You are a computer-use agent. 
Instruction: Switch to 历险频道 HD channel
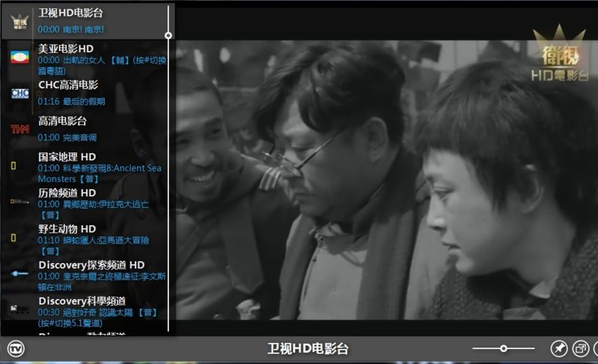click(x=67, y=193)
